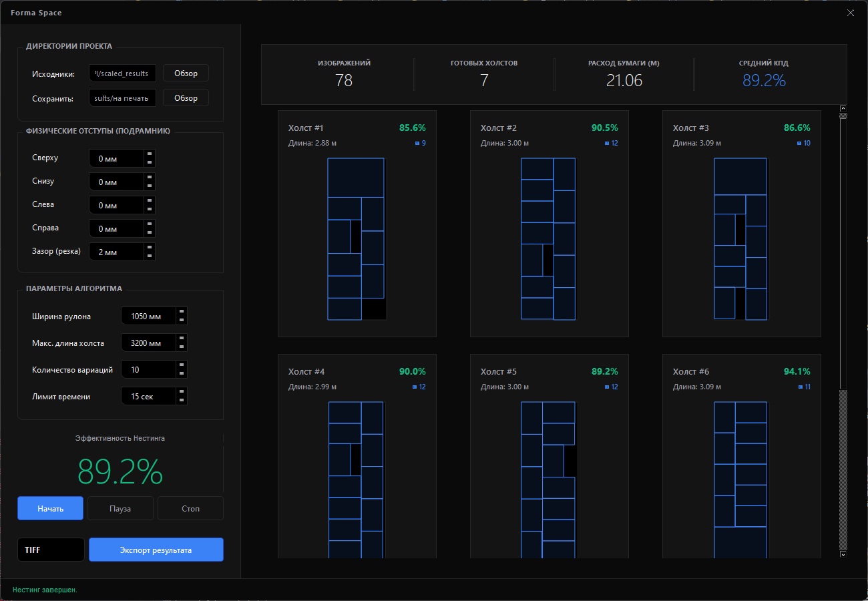The image size is (868, 601).
Task: Decrease the Количество вариаций value
Action: pos(182,373)
